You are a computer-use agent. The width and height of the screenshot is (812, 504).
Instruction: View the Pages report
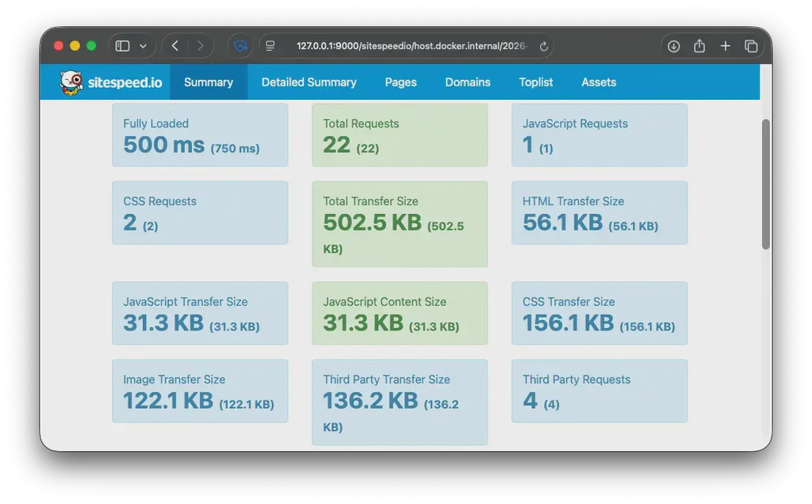pyautogui.click(x=400, y=82)
